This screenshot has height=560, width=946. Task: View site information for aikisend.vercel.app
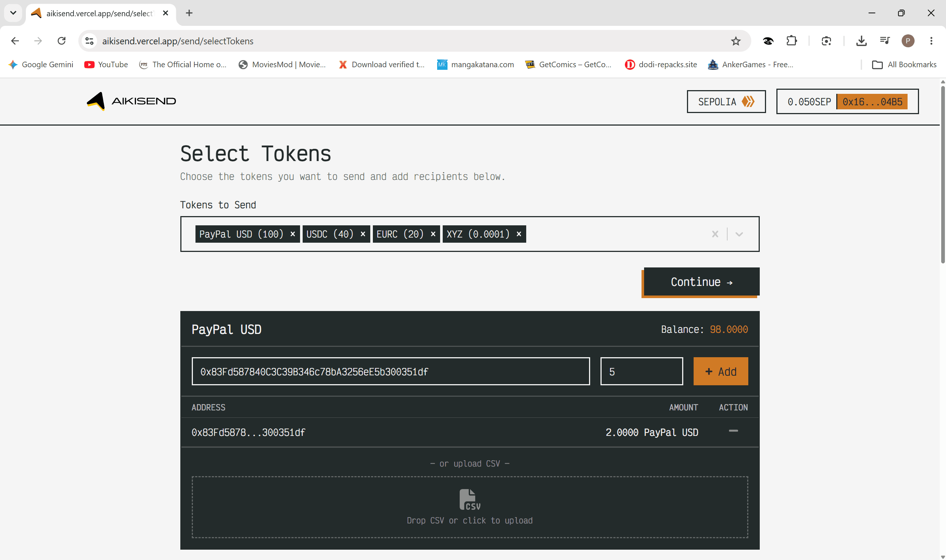click(x=89, y=41)
